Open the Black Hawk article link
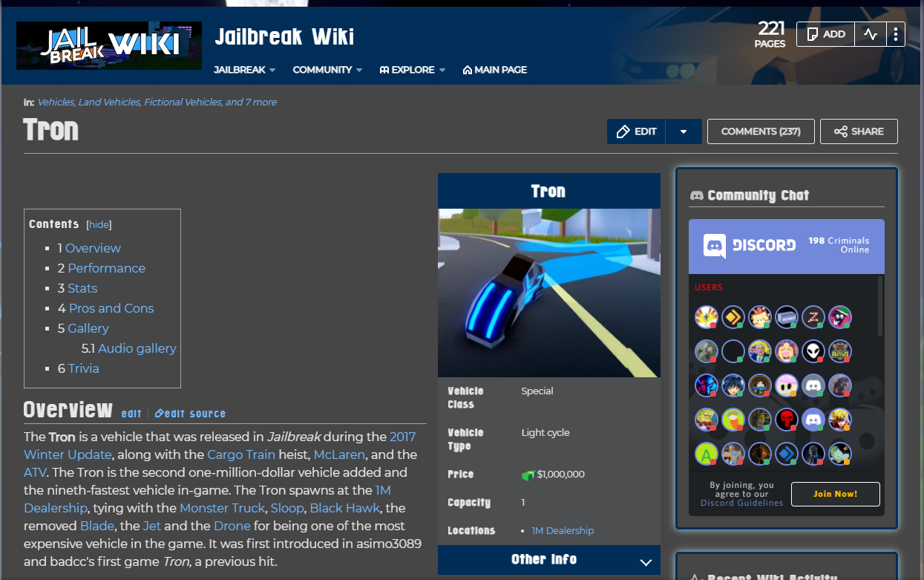The height and width of the screenshot is (580, 924). [344, 508]
